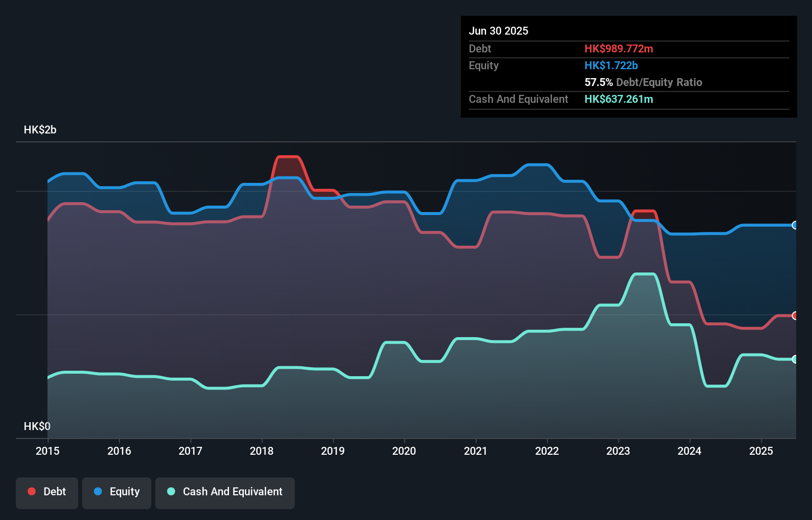Click the red Debt legend icon
Viewport: 812px width, 520px height.
pos(31,492)
